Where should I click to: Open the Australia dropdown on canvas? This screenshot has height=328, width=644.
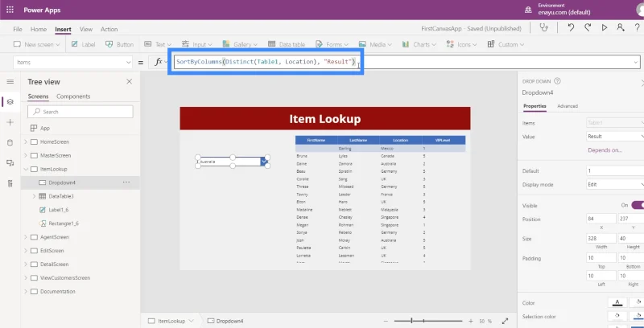tap(264, 162)
